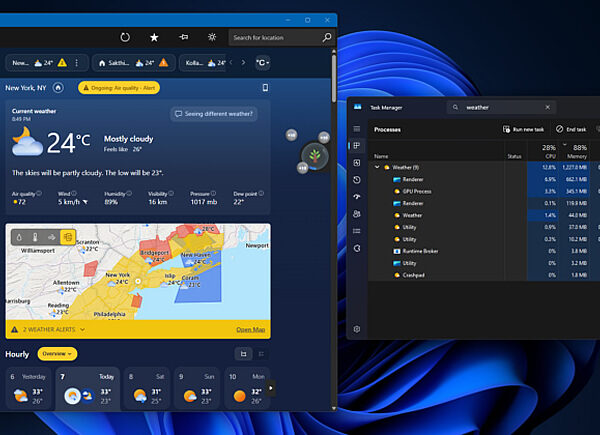This screenshot has height=435, width=600.
Task: Open the Overview dropdown next to Hourly
Action: coord(57,354)
